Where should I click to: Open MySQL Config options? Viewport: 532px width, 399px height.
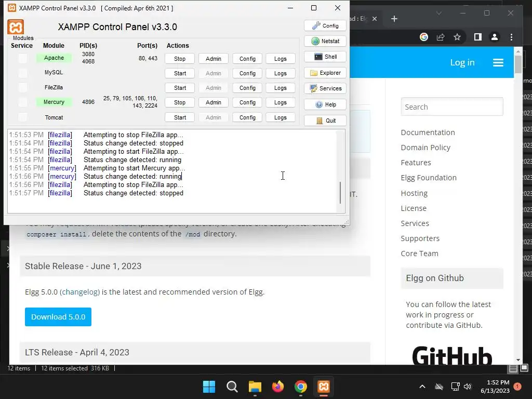click(x=247, y=73)
